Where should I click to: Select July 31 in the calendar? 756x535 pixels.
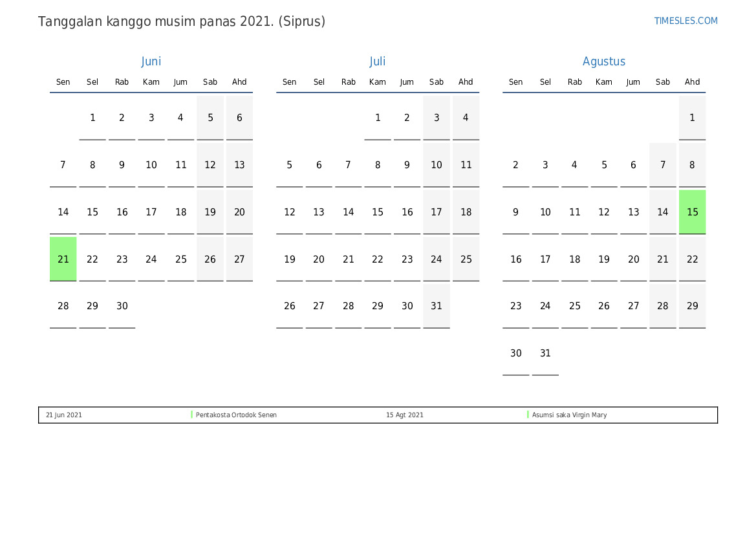pyautogui.click(x=437, y=306)
